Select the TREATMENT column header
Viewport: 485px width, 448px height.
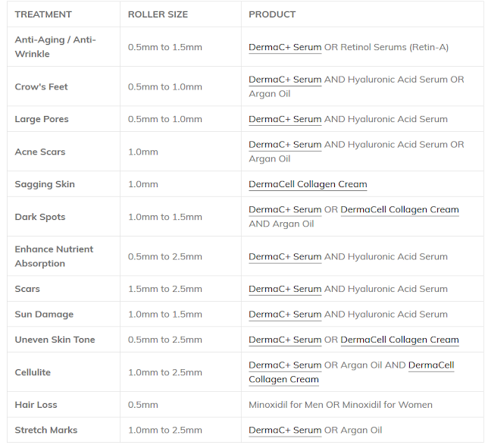[x=43, y=14]
